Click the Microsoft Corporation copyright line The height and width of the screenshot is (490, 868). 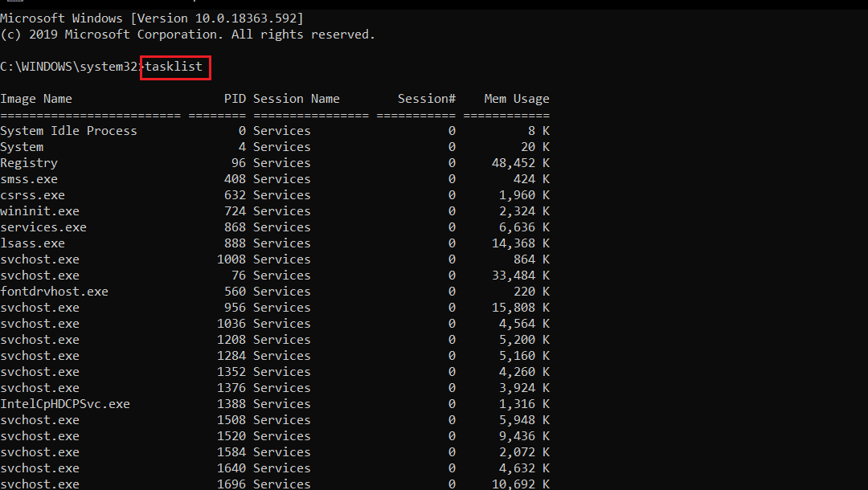(x=187, y=35)
